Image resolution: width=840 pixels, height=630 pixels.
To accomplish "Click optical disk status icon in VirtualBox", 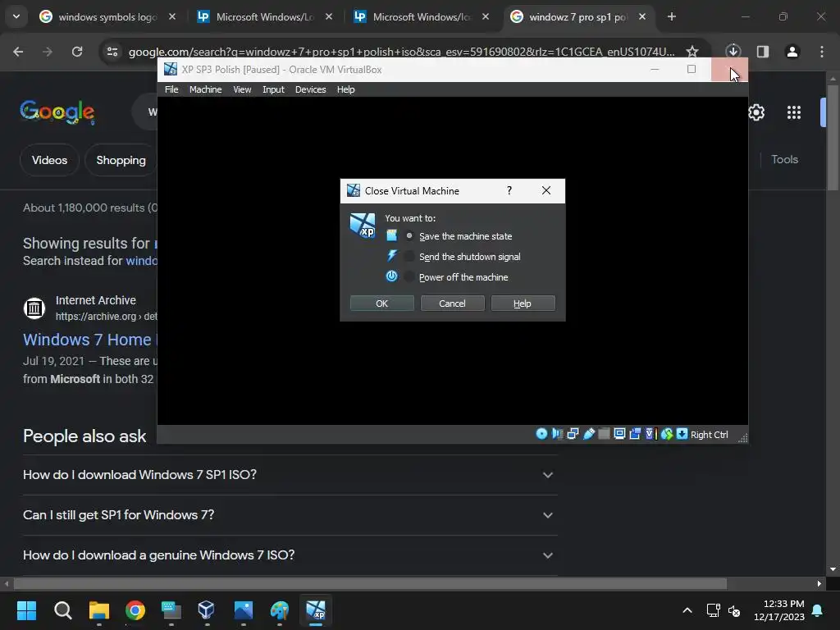I will pyautogui.click(x=541, y=434).
